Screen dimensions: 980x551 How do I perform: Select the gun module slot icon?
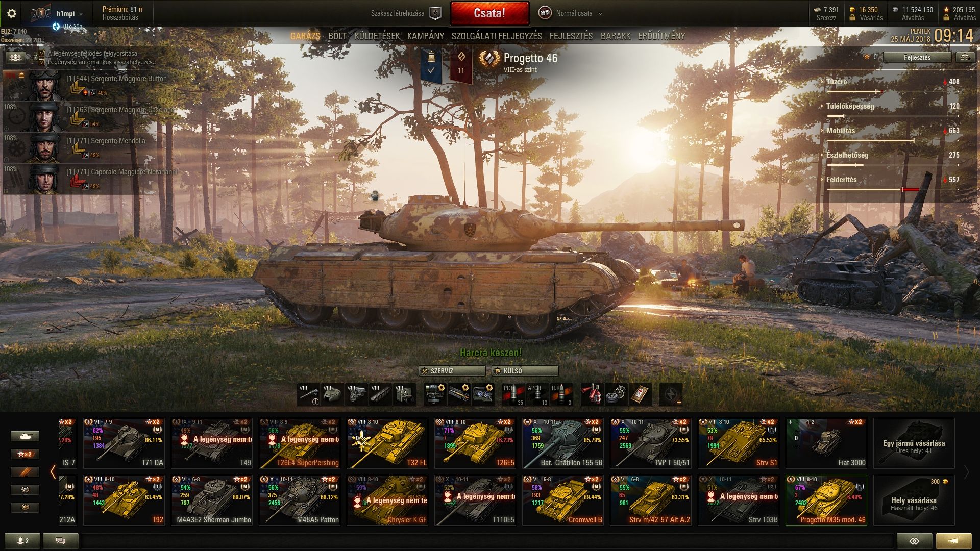309,395
